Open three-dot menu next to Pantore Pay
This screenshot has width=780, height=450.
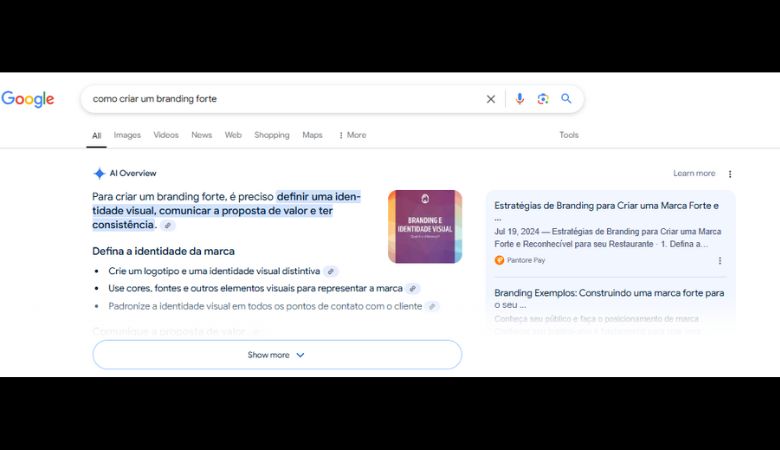[x=720, y=260]
